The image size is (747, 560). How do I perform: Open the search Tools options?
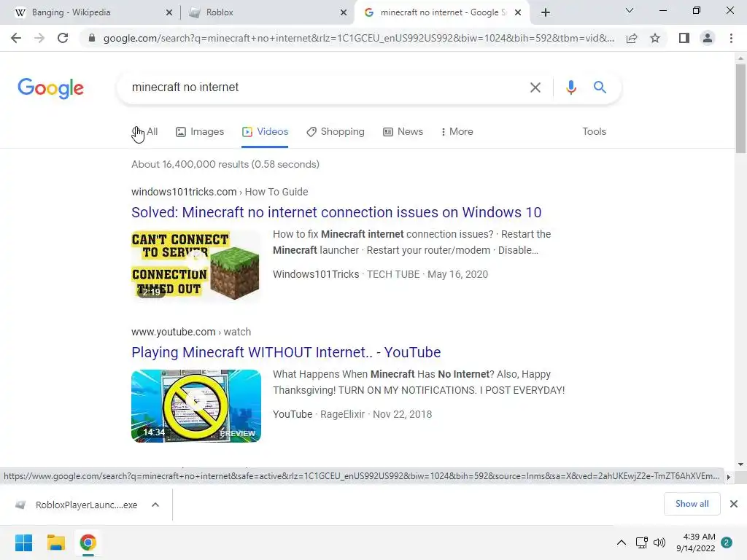(594, 131)
